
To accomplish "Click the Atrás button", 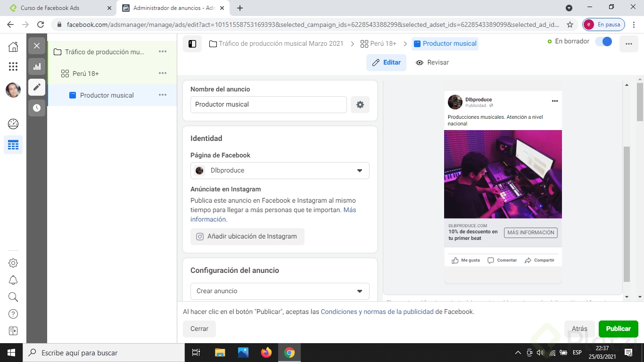I will [579, 329].
